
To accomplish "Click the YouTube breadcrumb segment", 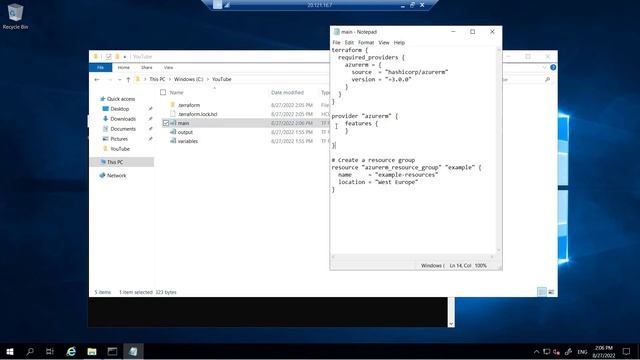I will [222, 80].
